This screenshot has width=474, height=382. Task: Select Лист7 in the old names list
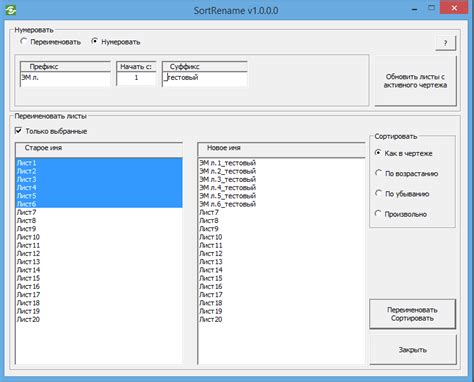[99, 212]
